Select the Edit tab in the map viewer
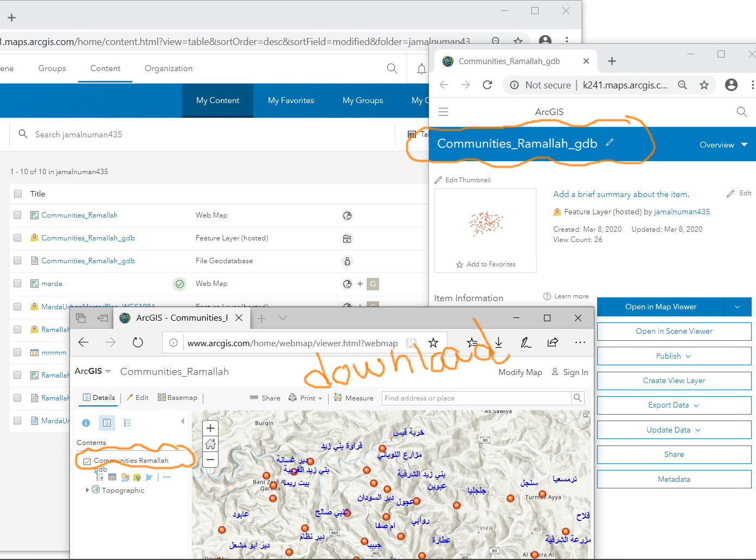This screenshot has width=756, height=560. tap(137, 398)
